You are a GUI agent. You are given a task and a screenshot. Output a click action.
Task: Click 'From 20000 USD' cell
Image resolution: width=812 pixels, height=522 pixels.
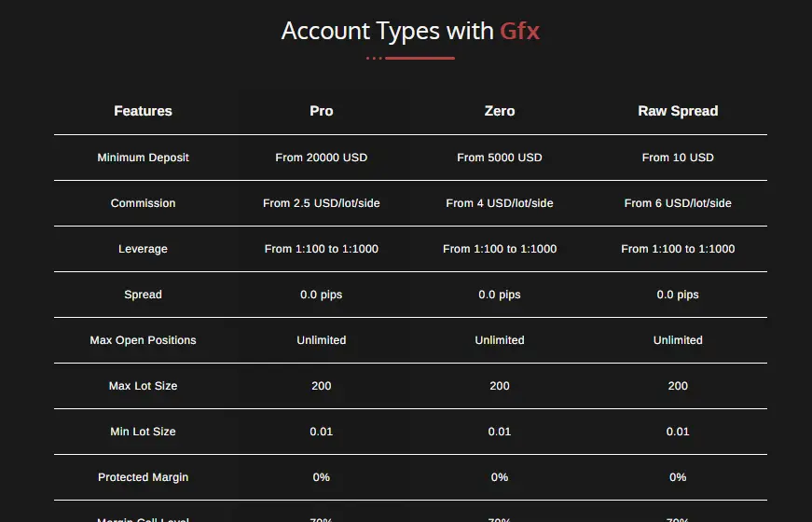pos(321,158)
